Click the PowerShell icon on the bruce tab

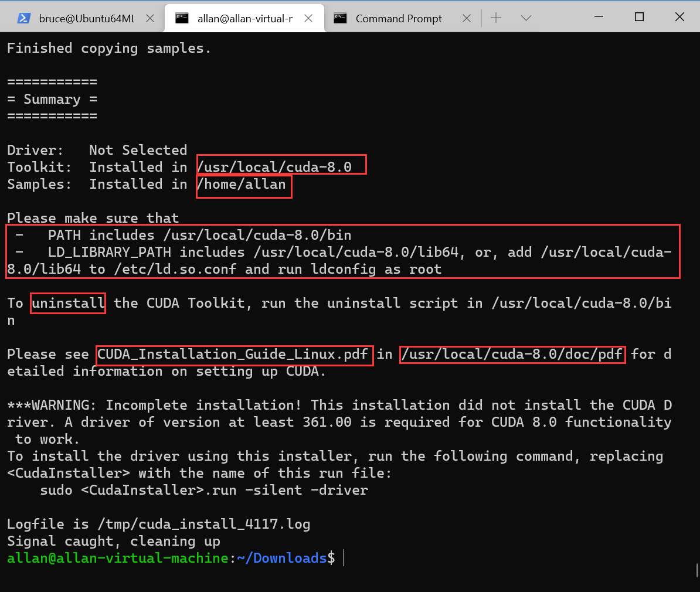pos(23,18)
